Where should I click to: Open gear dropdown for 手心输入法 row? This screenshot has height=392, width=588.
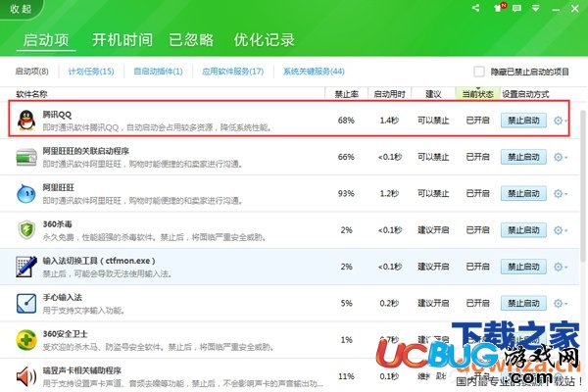point(561,303)
